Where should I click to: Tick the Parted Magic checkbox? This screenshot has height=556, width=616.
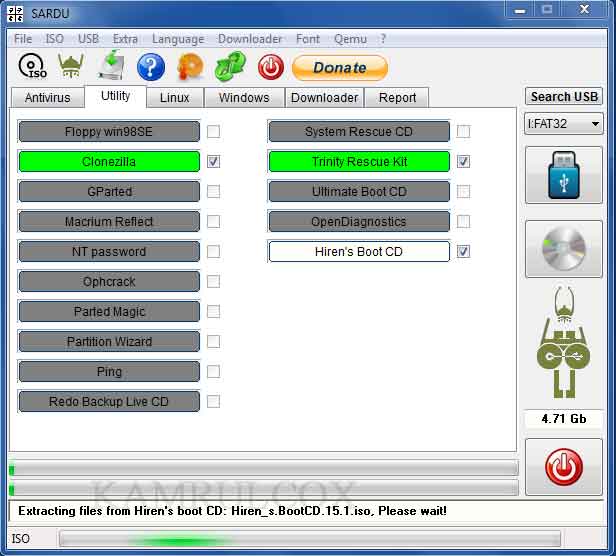213,312
